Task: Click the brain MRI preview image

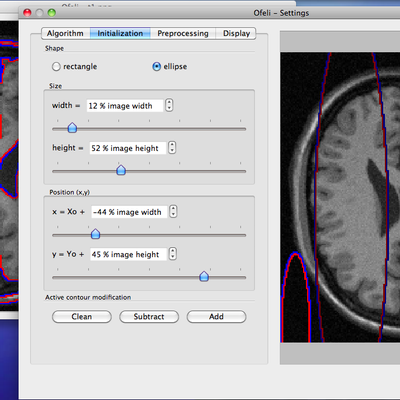Action: click(340, 197)
